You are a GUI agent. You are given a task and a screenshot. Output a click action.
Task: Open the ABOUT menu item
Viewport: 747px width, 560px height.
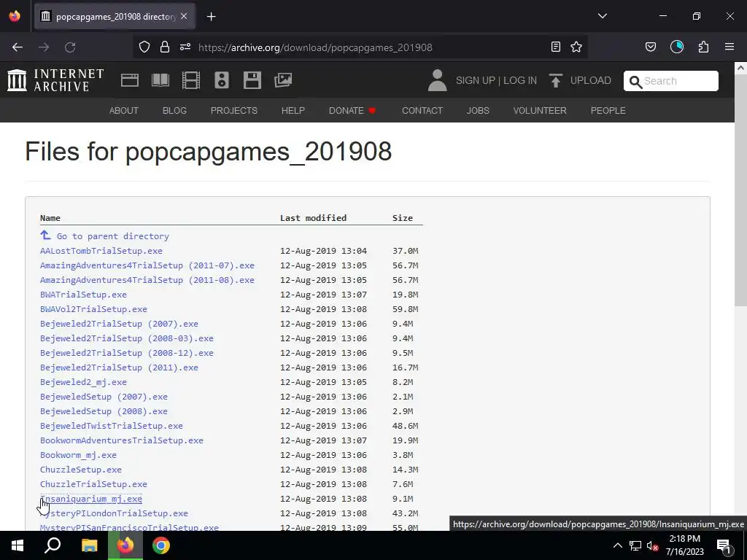(x=124, y=111)
